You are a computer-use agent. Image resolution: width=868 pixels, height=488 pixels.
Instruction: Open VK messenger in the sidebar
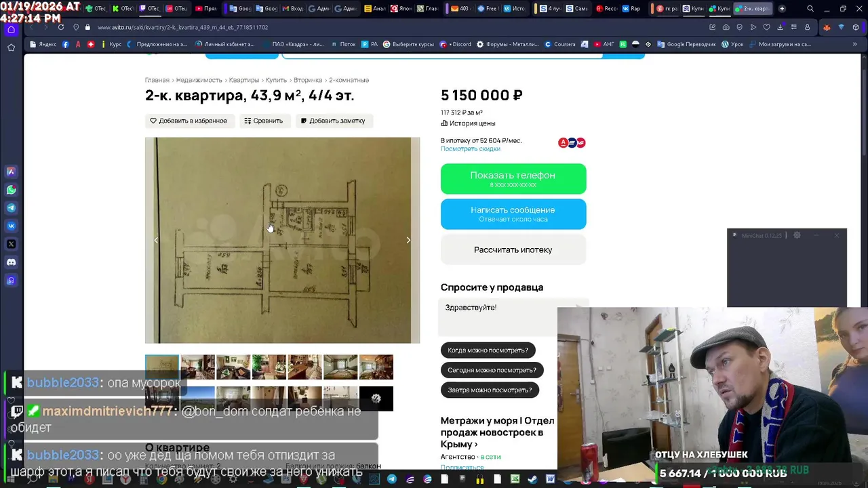[11, 226]
